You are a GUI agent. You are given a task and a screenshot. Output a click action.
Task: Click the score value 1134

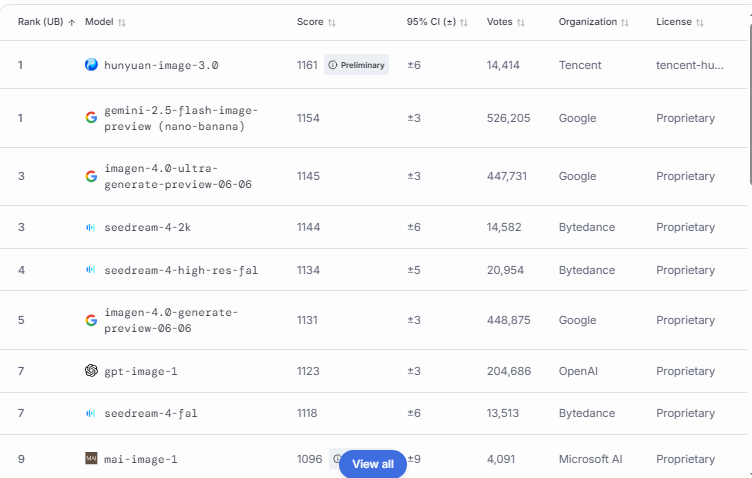(308, 270)
